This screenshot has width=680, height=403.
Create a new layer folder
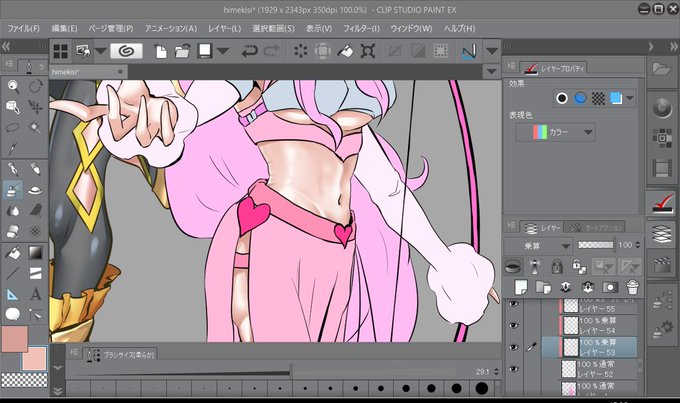pos(543,287)
